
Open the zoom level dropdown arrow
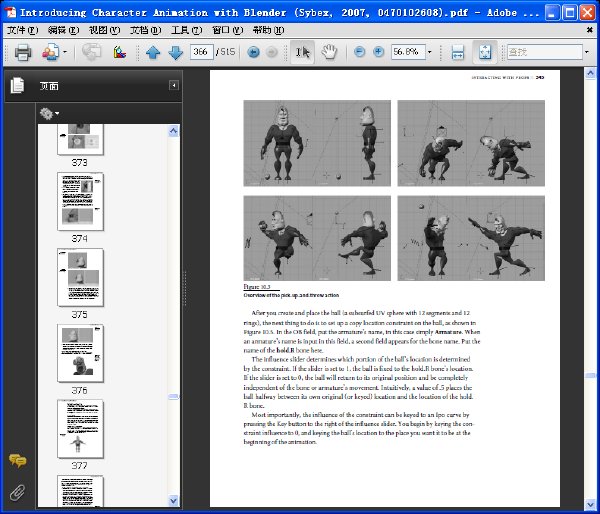click(x=430, y=52)
